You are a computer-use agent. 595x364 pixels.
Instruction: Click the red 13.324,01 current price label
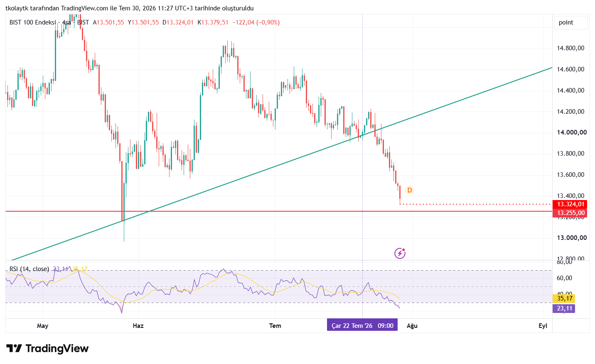pos(570,204)
